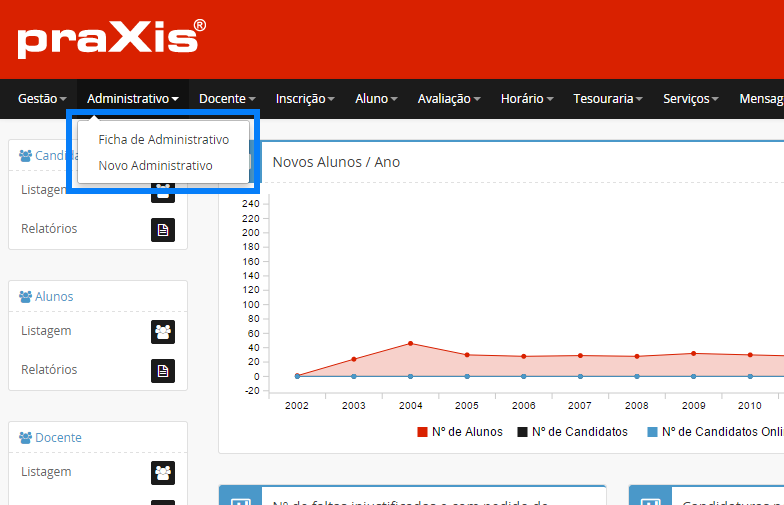Click the Relatórios document icon under Candidatos
784x505 pixels.
coord(162,229)
